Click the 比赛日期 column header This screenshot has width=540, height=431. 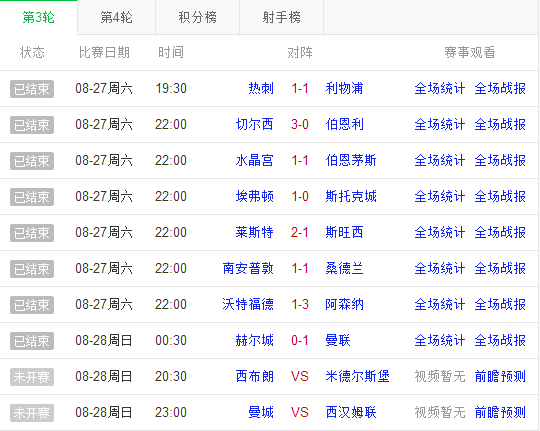pos(104,53)
